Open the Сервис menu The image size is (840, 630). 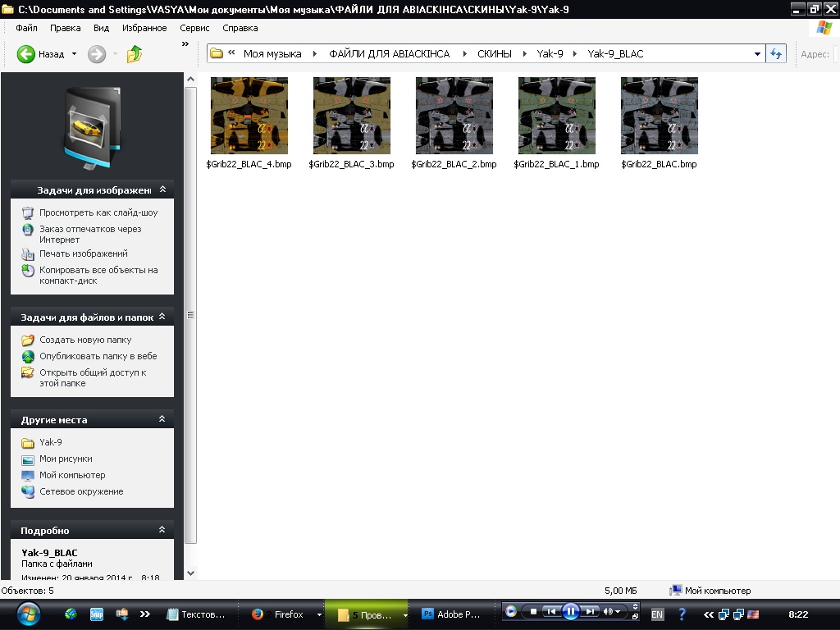pyautogui.click(x=194, y=28)
